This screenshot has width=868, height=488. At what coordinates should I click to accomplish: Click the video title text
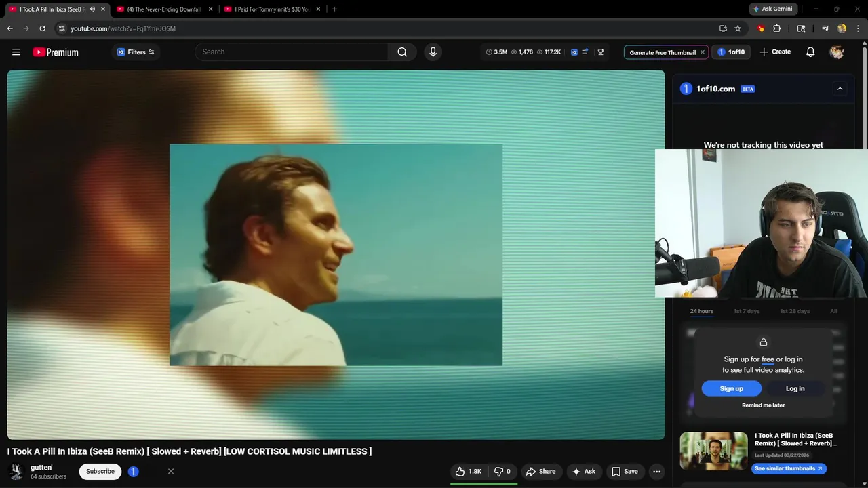(x=190, y=451)
